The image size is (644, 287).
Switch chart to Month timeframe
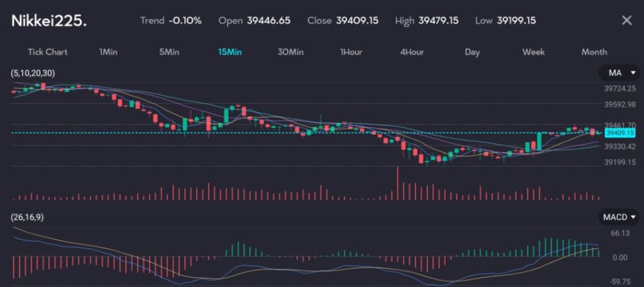tap(594, 52)
